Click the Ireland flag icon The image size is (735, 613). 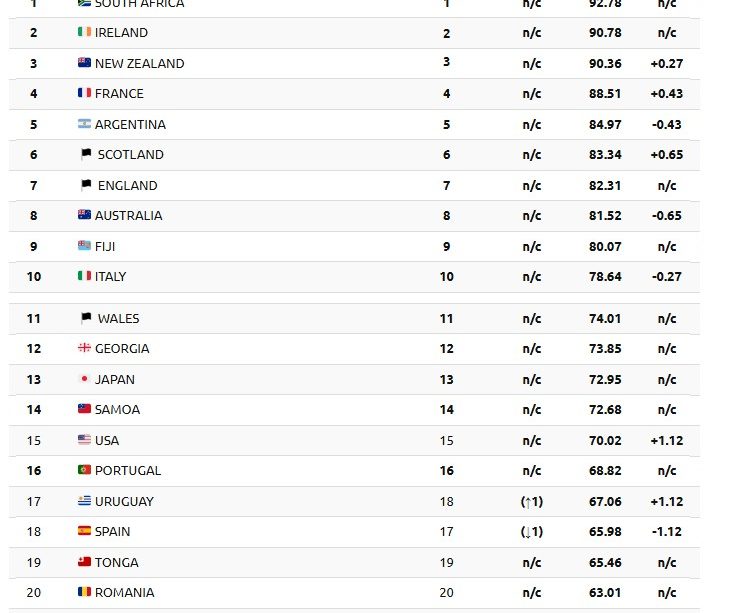(84, 31)
